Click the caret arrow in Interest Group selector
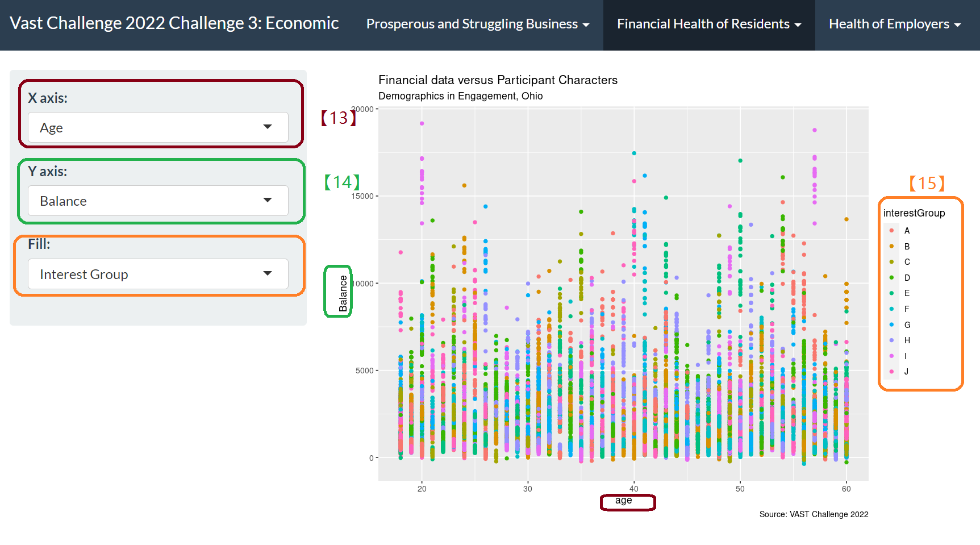 pos(268,273)
